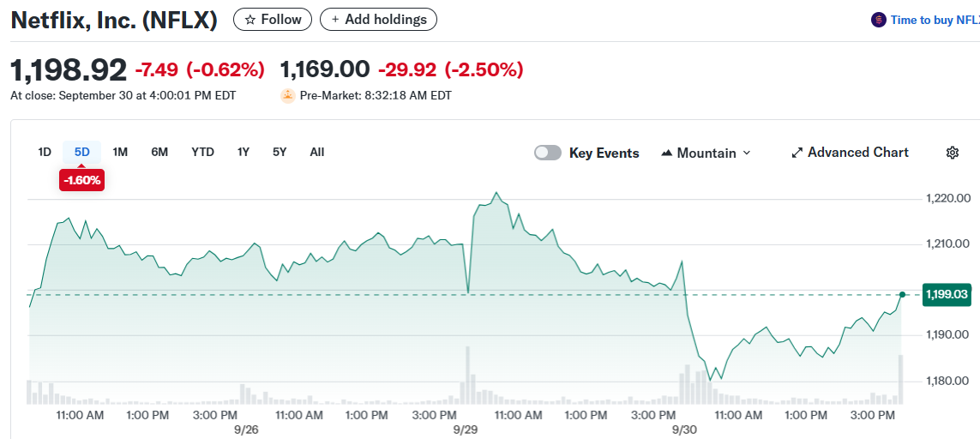Image resolution: width=980 pixels, height=439 pixels.
Task: Switch to the 5Y range
Action: pos(280,153)
